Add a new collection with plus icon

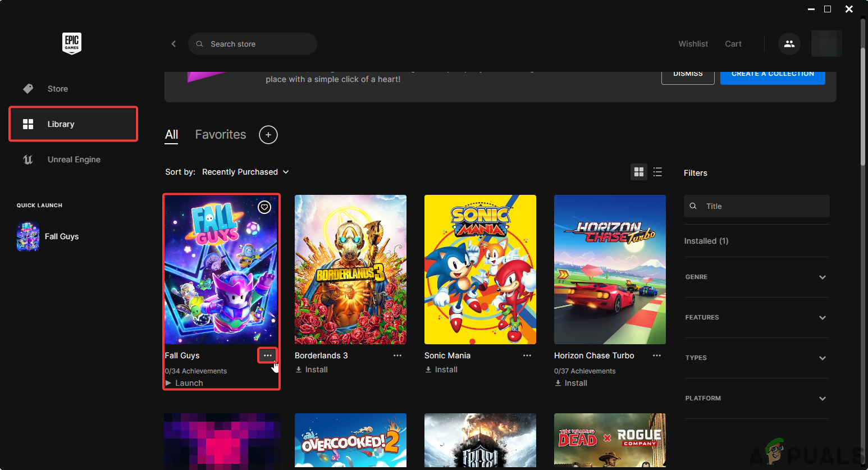[268, 135]
